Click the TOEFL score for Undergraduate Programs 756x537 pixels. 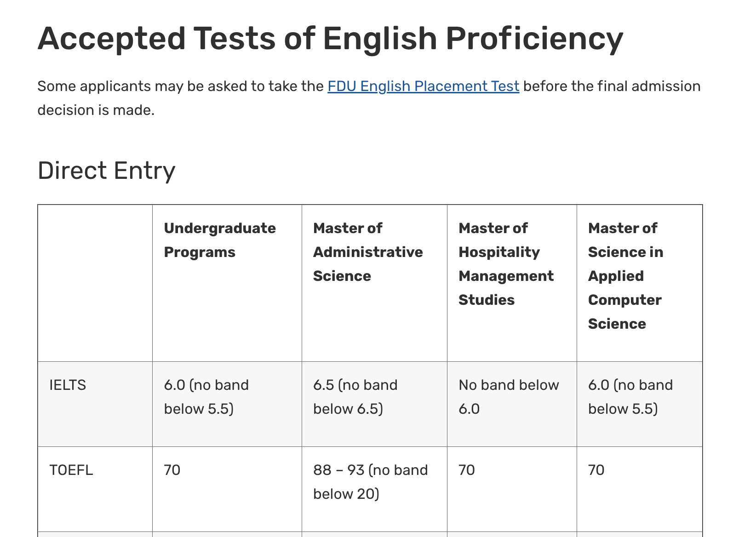pyautogui.click(x=172, y=470)
